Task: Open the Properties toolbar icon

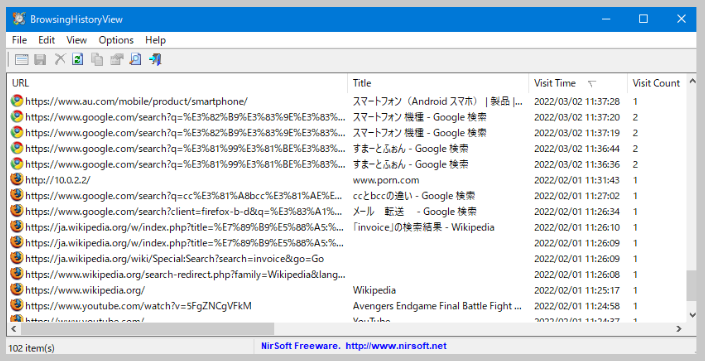Action: point(116,59)
